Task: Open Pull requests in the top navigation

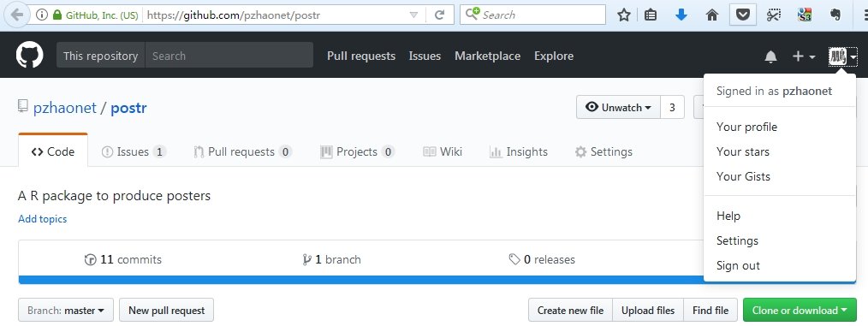Action: (361, 56)
